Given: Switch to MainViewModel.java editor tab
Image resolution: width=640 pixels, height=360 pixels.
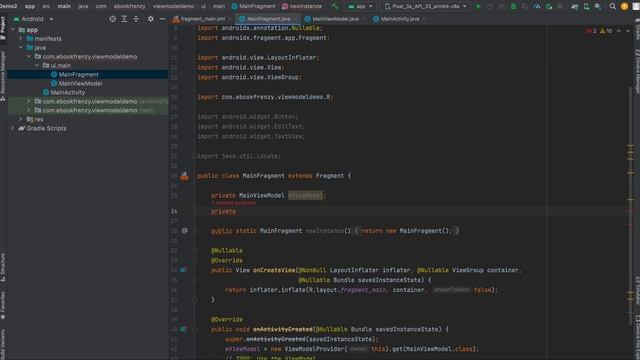Looking at the screenshot, I should pos(335,19).
